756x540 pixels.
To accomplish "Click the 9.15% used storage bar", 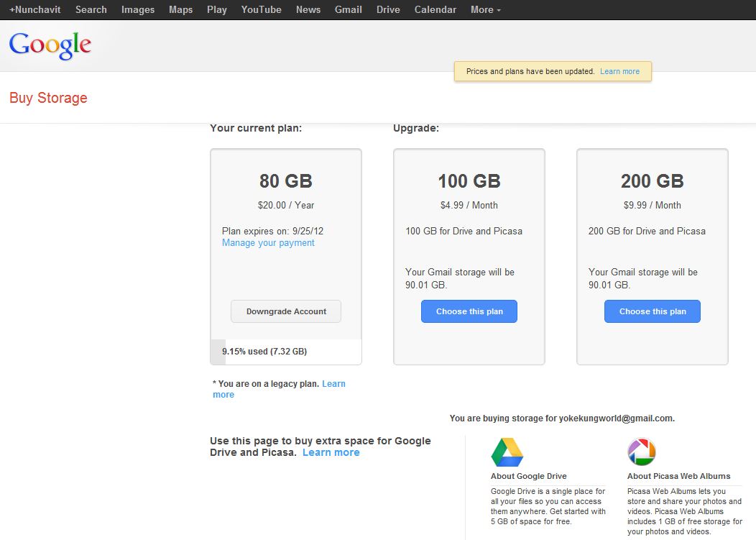I will (286, 352).
